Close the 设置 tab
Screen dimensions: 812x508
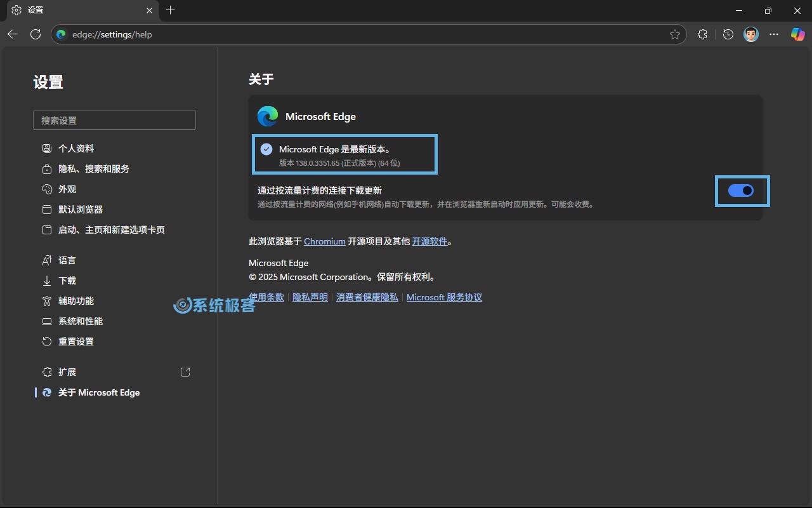tap(150, 10)
